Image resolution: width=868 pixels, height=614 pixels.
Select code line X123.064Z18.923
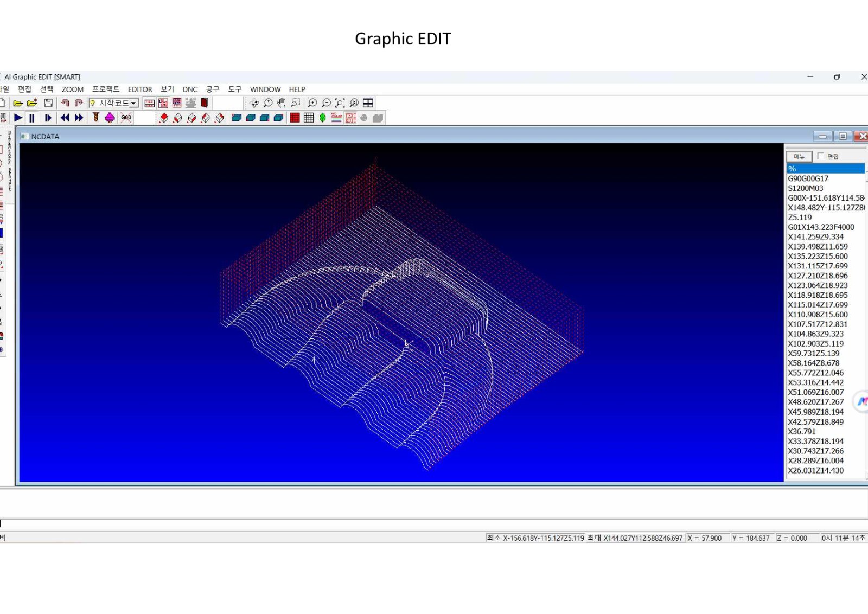(826, 285)
